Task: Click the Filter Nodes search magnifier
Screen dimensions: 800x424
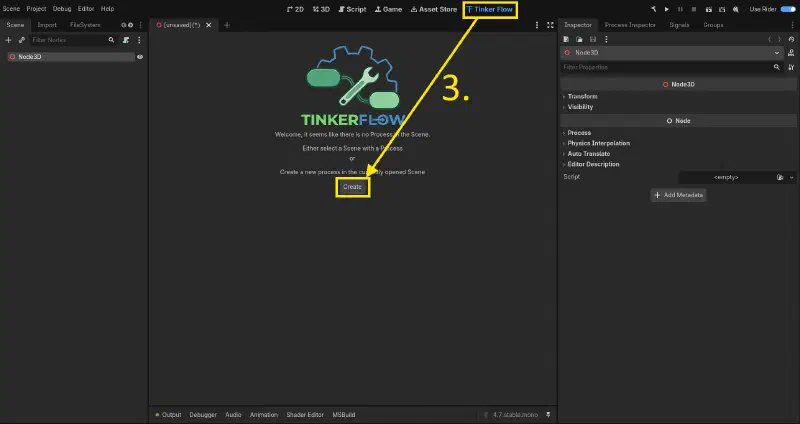Action: coord(111,40)
